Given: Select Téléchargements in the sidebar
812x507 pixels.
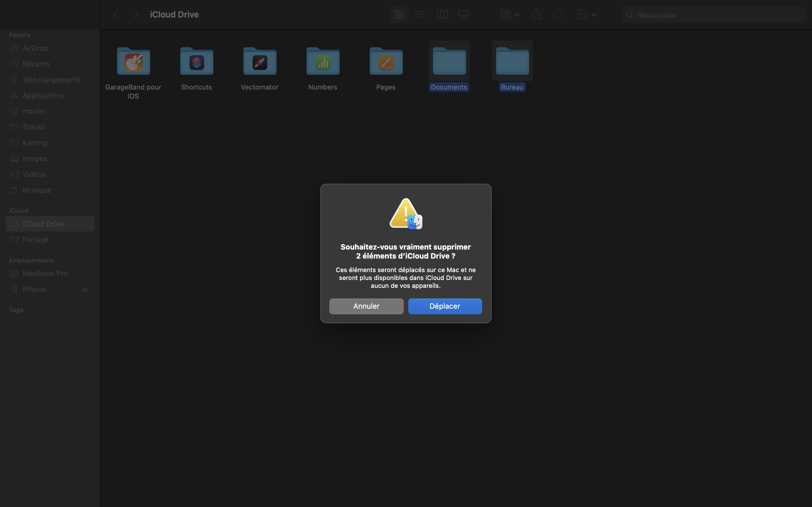Looking at the screenshot, I should pos(51,79).
